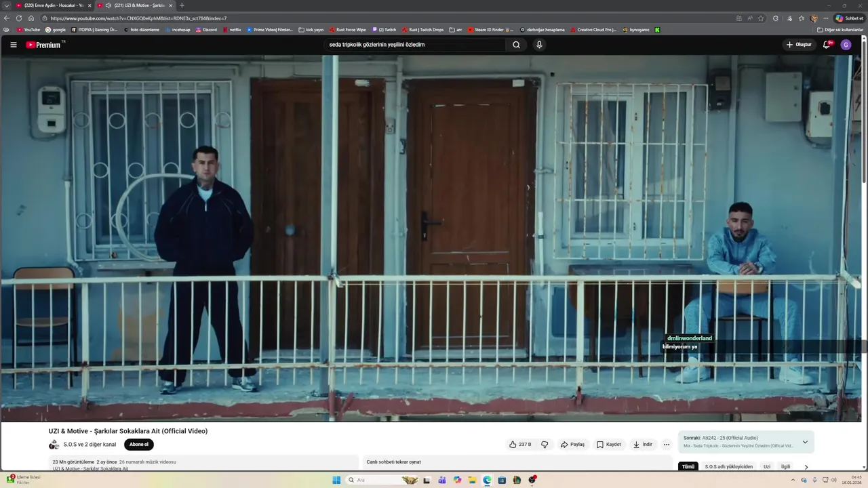Image resolution: width=868 pixels, height=488 pixels.
Task: Click the Oluştur create button
Action: click(x=799, y=45)
